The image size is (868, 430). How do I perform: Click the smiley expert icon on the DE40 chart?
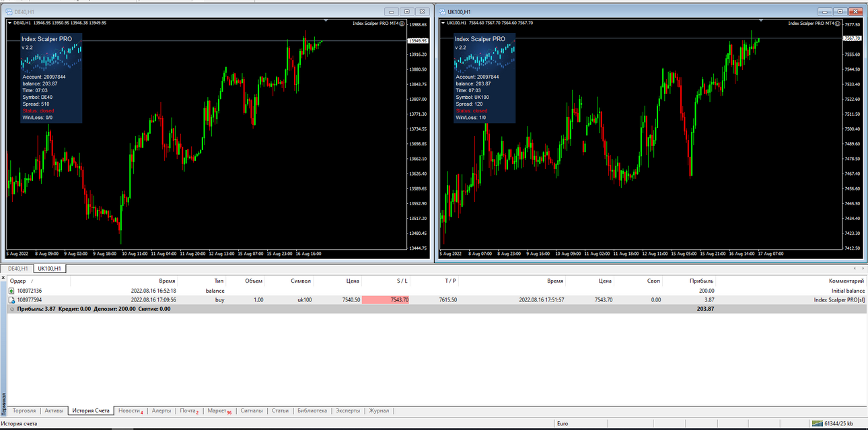(x=402, y=23)
